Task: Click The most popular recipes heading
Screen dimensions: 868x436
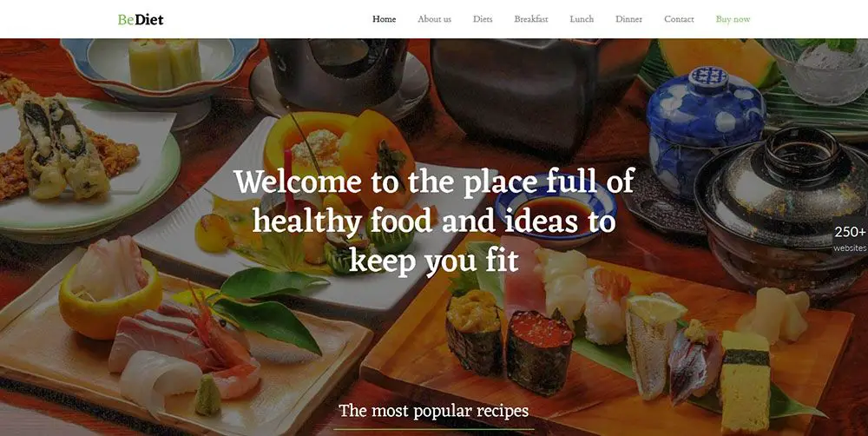Action: tap(433, 411)
